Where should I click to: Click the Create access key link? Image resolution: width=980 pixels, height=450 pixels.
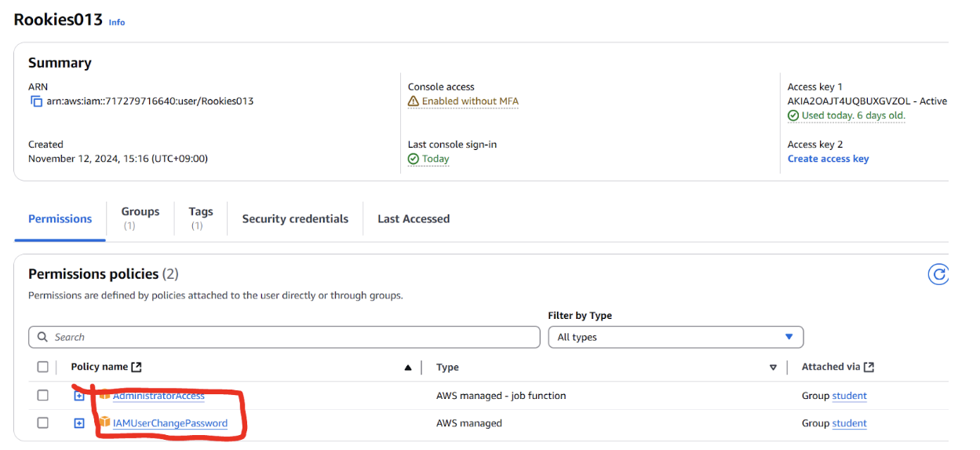click(x=828, y=159)
